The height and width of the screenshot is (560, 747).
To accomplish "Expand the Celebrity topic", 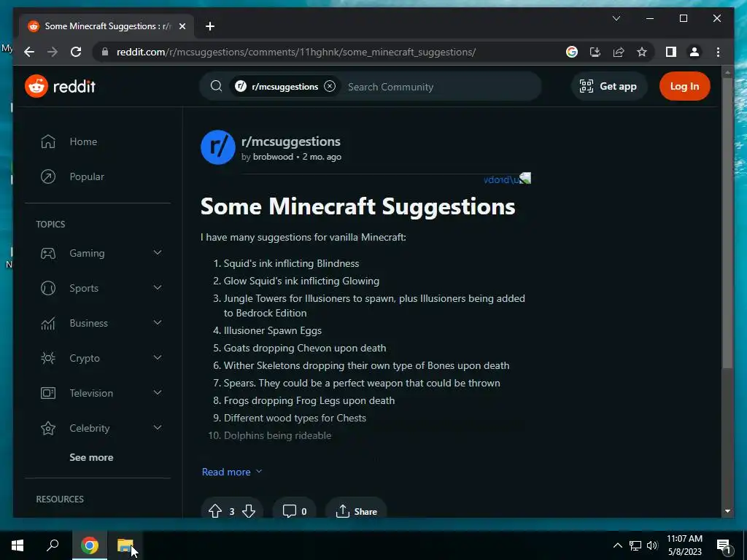I will (x=158, y=427).
